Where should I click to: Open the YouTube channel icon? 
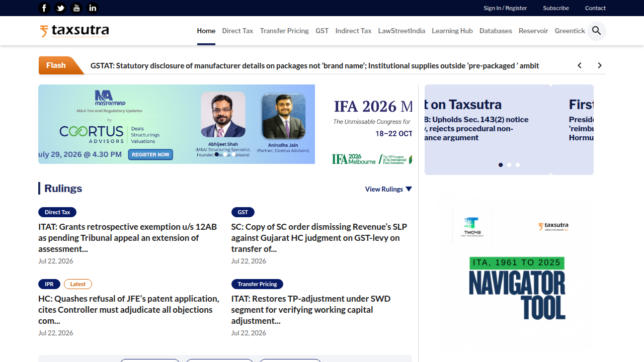[76, 8]
